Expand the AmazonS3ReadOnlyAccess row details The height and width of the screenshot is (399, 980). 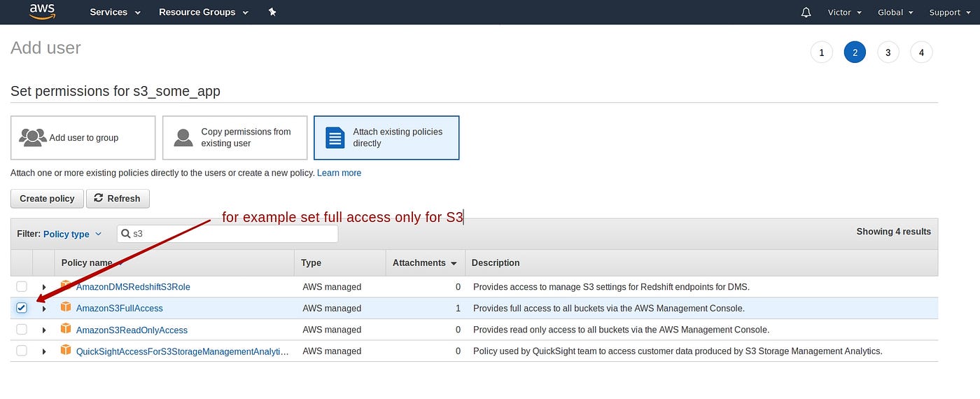click(44, 330)
